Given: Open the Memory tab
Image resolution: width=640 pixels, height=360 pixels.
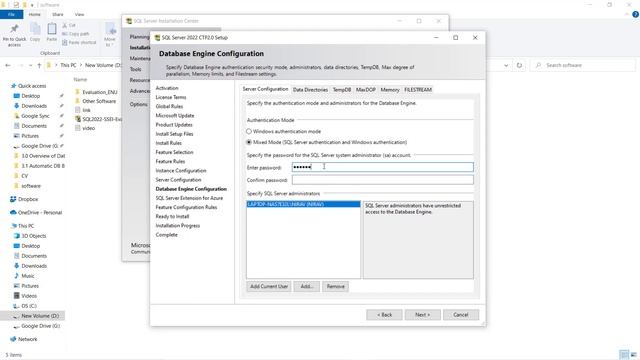Looking at the screenshot, I should [x=390, y=89].
